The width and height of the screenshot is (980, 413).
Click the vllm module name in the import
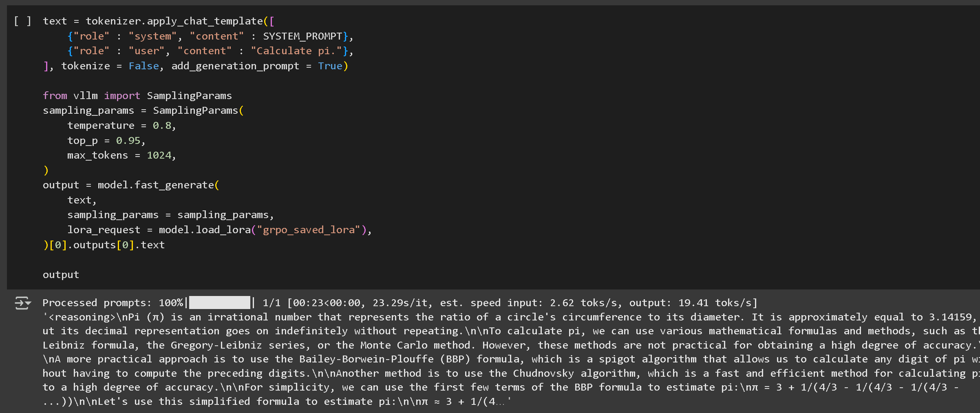[85, 96]
